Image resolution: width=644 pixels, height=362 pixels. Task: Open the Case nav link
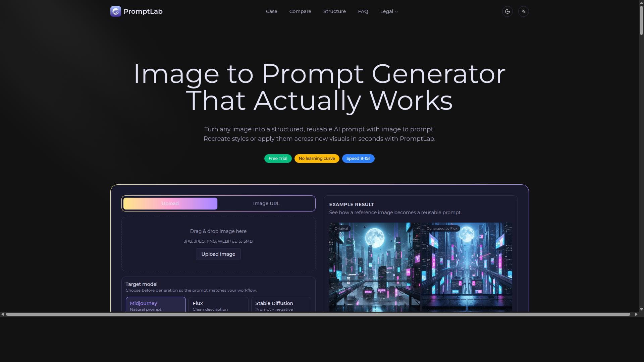click(272, 11)
